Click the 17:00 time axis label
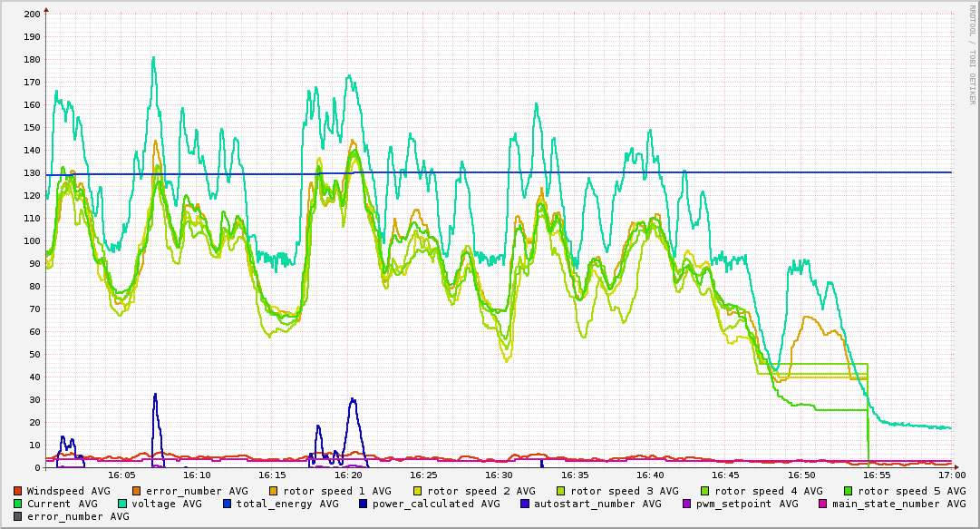The height and width of the screenshot is (529, 980). point(951,475)
